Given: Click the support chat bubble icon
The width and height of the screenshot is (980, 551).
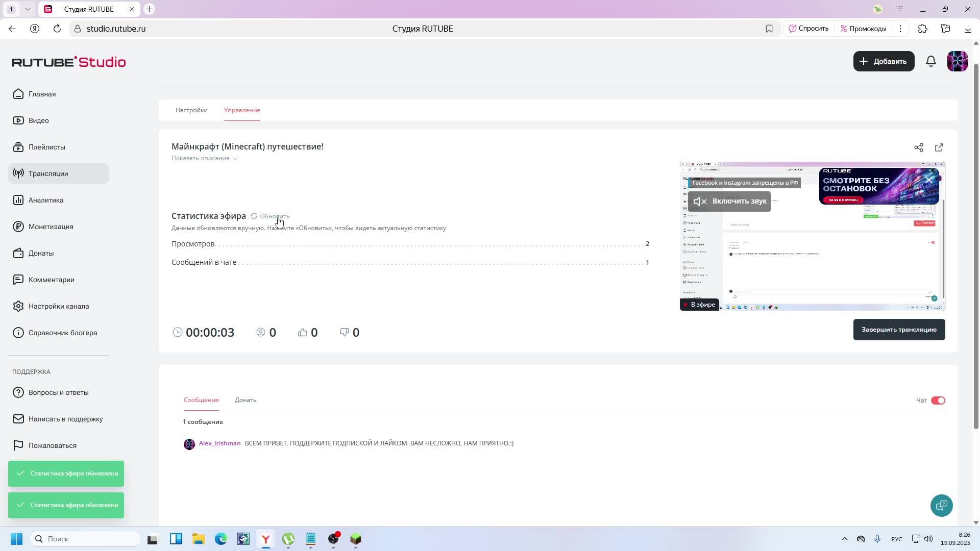Looking at the screenshot, I should [941, 506].
